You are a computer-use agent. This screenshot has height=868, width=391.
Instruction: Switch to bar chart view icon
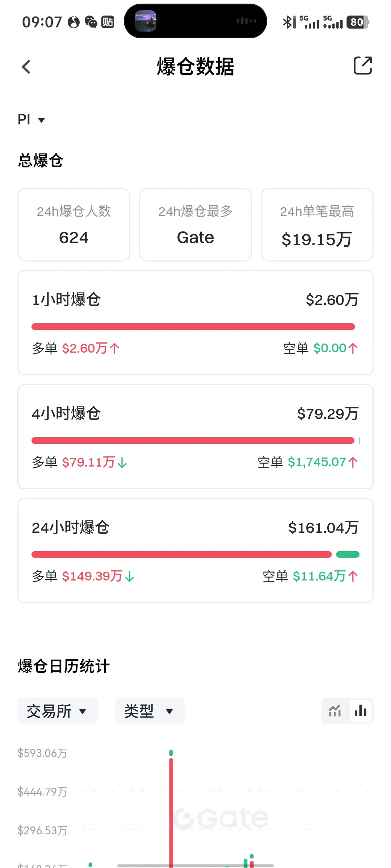pos(361,711)
